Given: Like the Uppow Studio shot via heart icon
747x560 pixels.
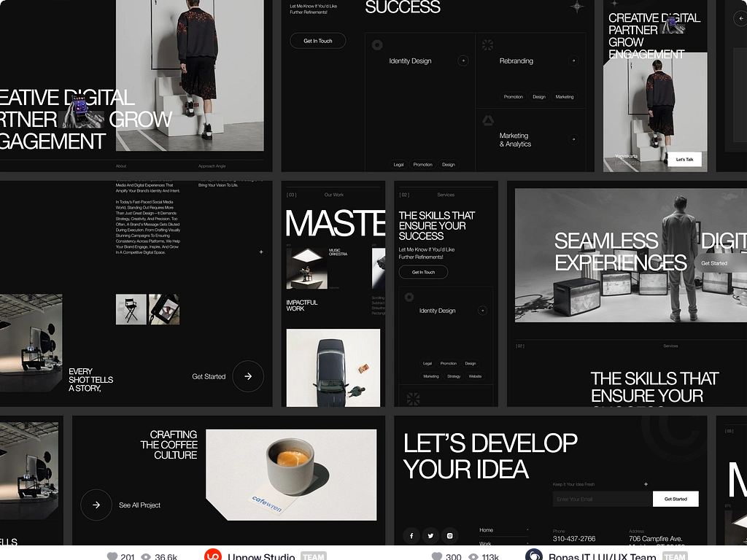Looking at the screenshot, I should point(112,556).
